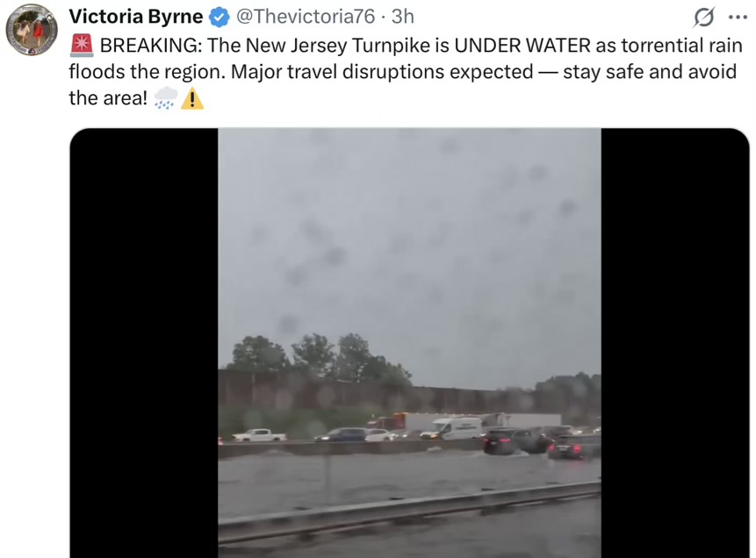Open the three-dot more options menu
Screen dimensions: 756x558
click(x=738, y=18)
